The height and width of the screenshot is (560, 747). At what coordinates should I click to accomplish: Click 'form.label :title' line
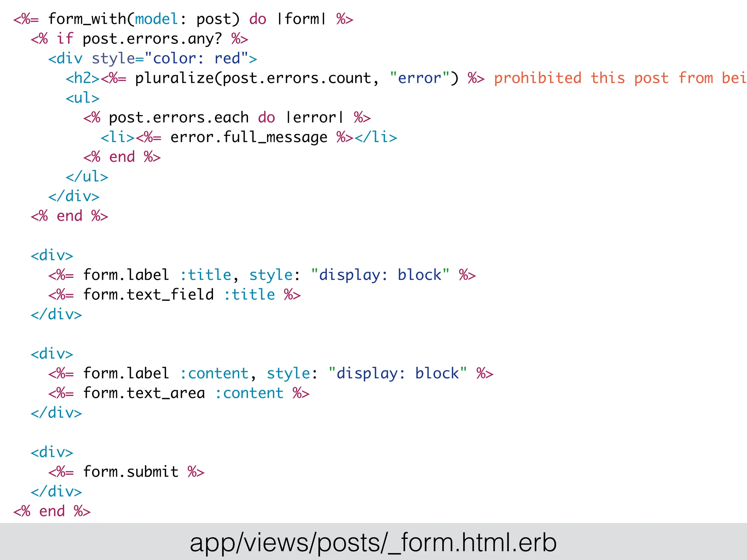coord(262,275)
